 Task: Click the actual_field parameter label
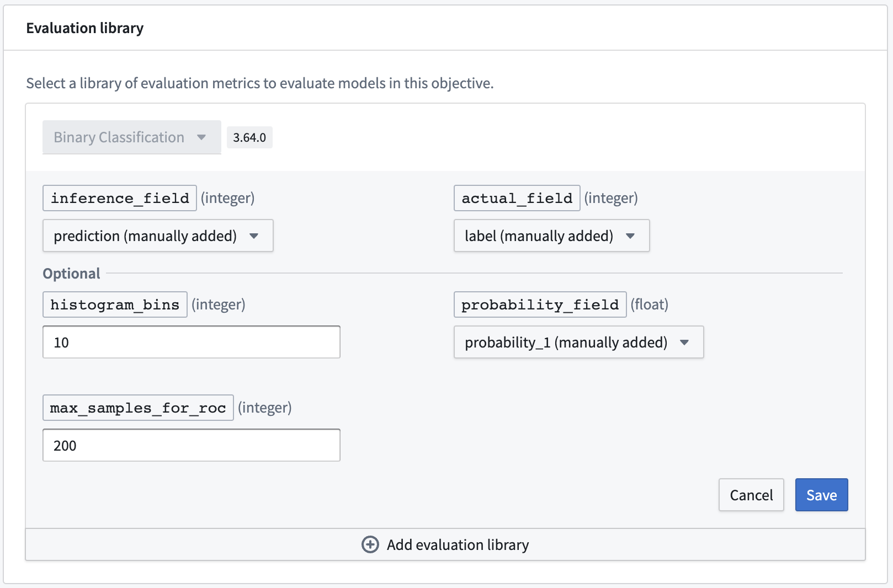517,198
